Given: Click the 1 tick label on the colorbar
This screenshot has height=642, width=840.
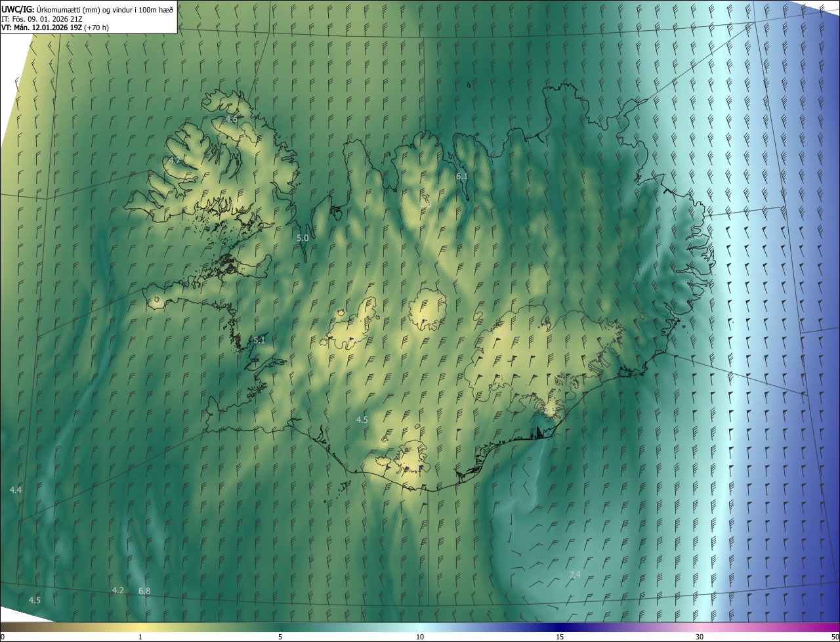Looking at the screenshot, I should (140, 637).
